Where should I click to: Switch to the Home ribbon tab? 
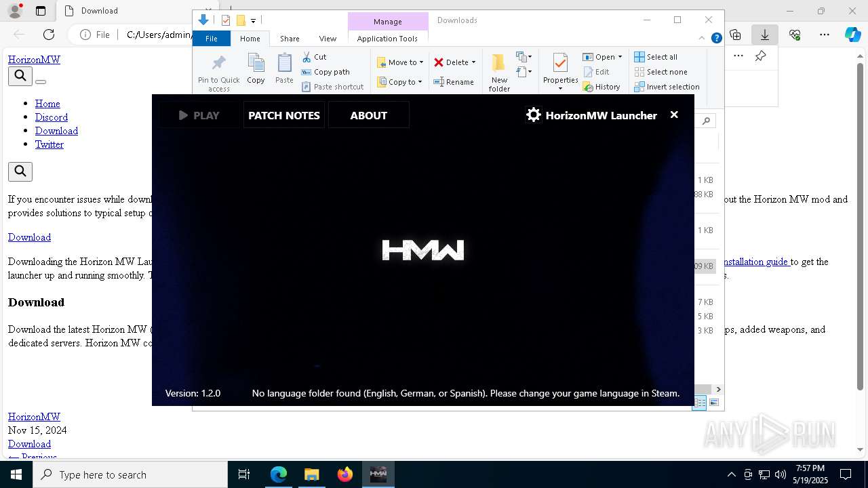pyautogui.click(x=250, y=39)
